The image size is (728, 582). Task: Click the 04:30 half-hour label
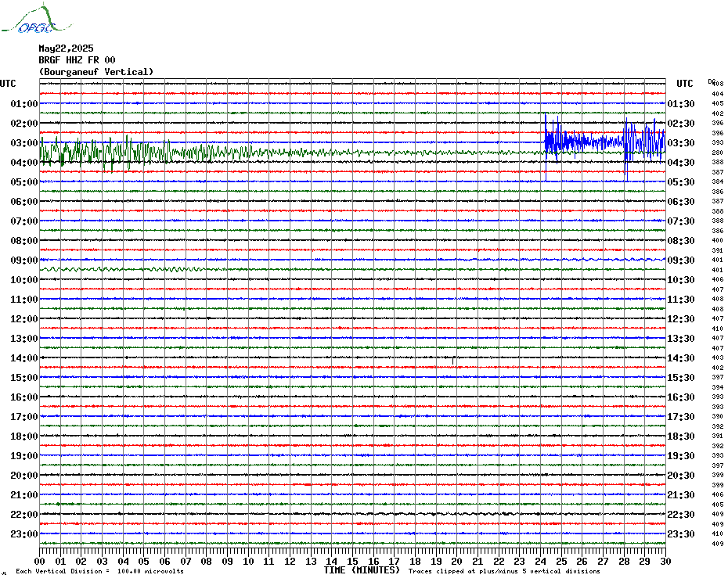(681, 163)
